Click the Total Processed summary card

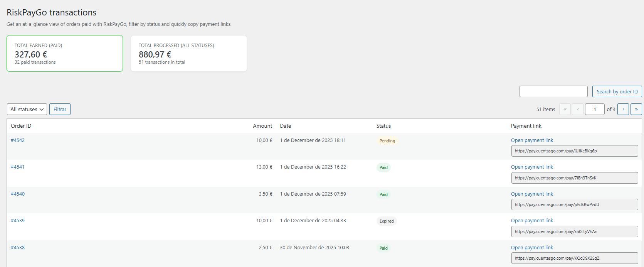tap(189, 53)
